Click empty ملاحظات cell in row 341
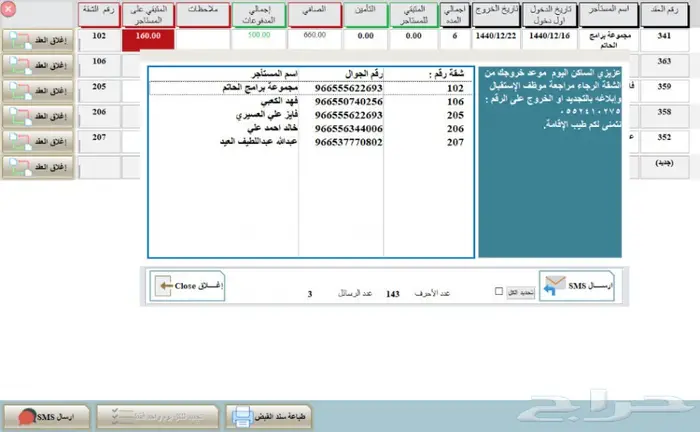The image size is (700, 432). (203, 39)
